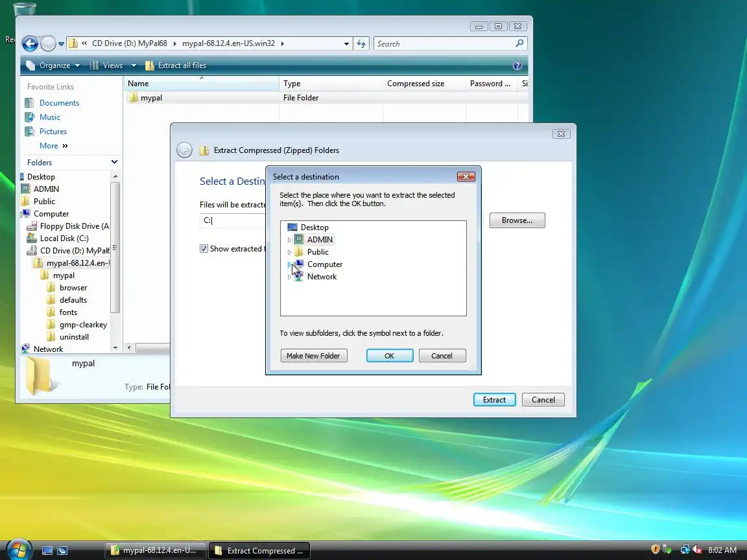Expand the Computer node in destination tree
The width and height of the screenshot is (747, 560).
289,264
